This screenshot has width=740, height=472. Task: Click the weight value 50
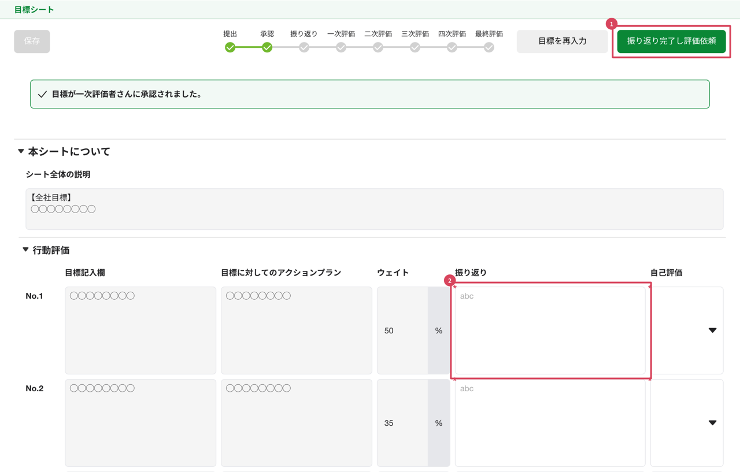pos(388,331)
